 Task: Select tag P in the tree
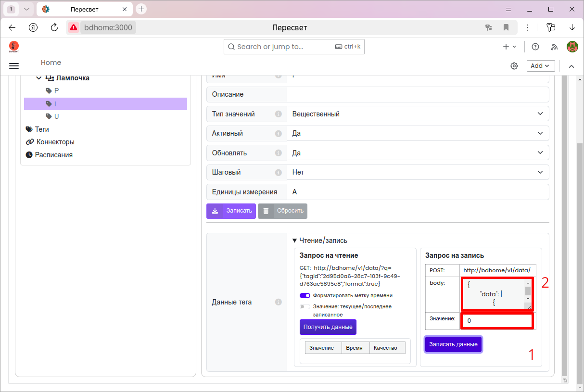click(56, 90)
